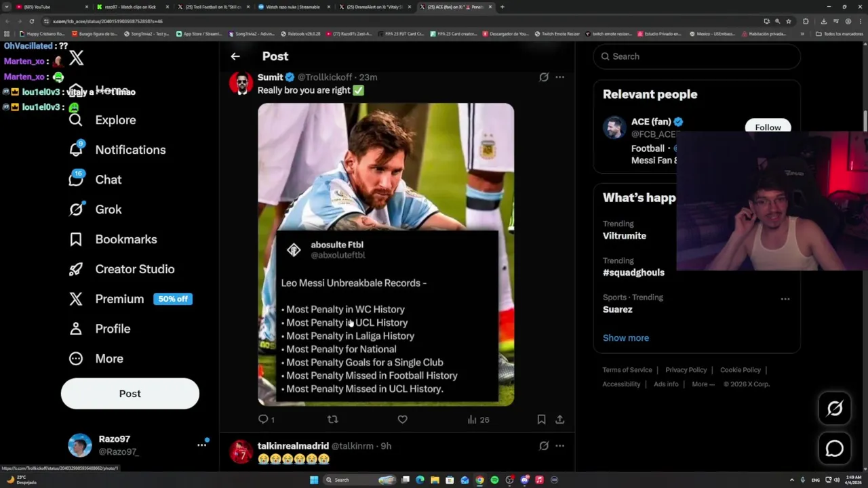The height and width of the screenshot is (488, 868).
Task: Bookmark Sumit's post
Action: point(541,420)
